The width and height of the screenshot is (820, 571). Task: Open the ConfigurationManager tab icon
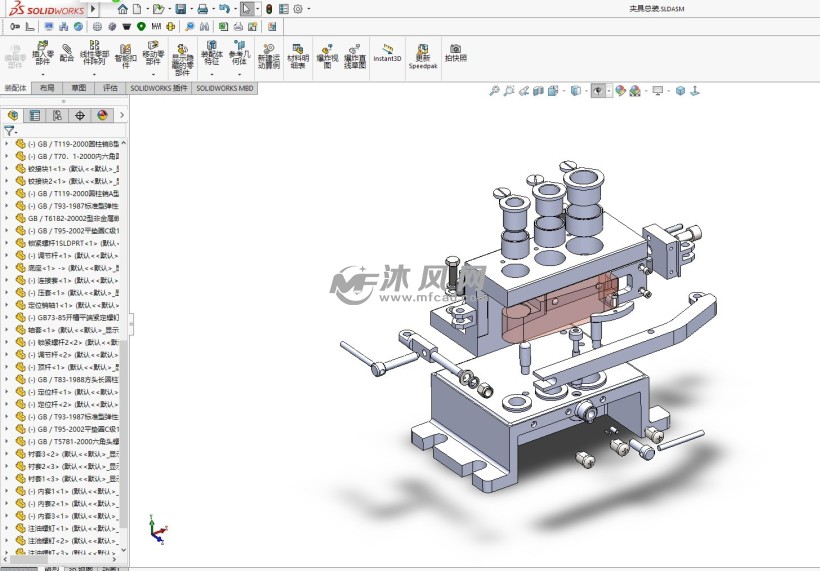[x=57, y=115]
